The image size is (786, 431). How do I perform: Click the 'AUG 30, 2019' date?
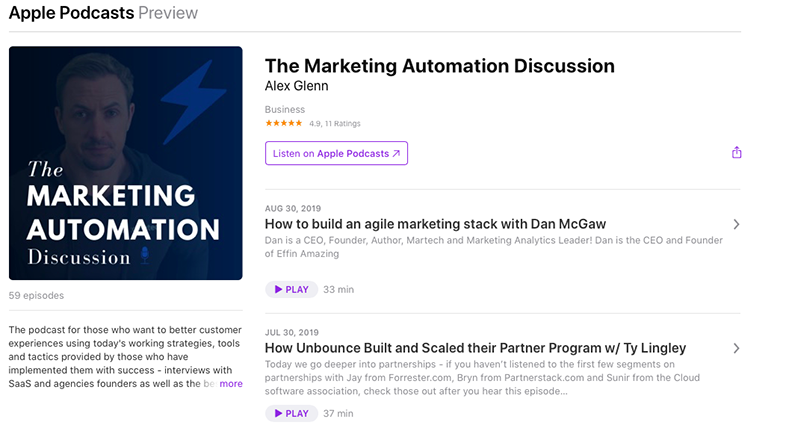pyautogui.click(x=293, y=208)
